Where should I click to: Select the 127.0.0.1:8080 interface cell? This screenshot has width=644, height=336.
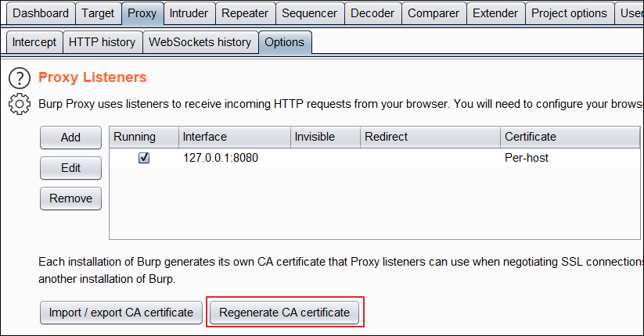pyautogui.click(x=235, y=158)
